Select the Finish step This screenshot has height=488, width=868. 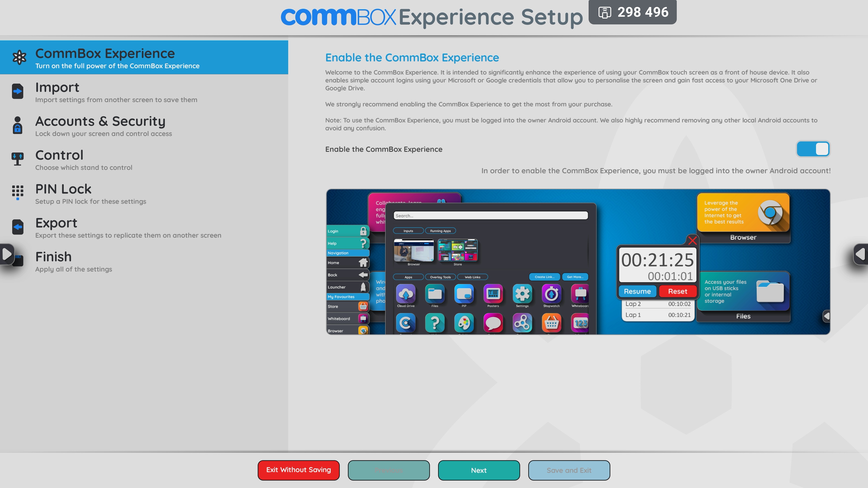pos(144,261)
